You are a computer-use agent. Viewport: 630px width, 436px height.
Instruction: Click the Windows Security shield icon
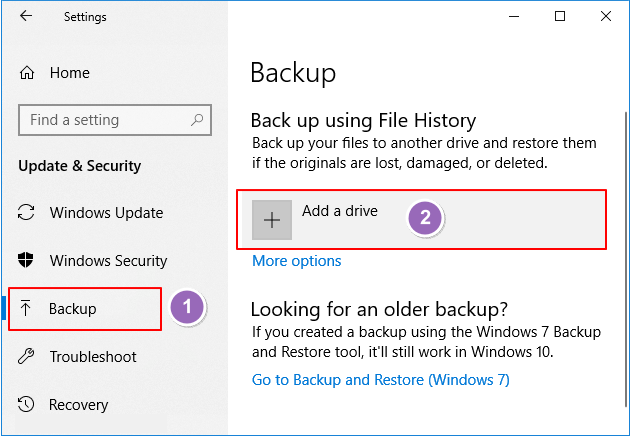tap(27, 261)
